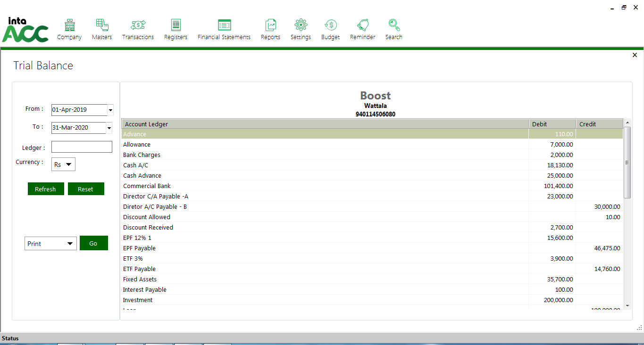Screen dimensions: 644x345
Task: Click the Masters toolbar icon
Action: (102, 25)
